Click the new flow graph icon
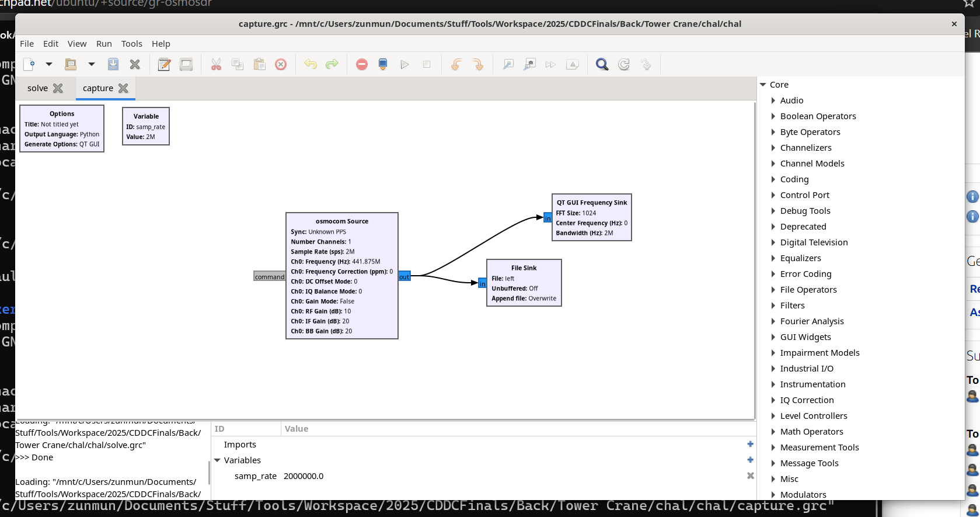This screenshot has width=980, height=517. 29,64
